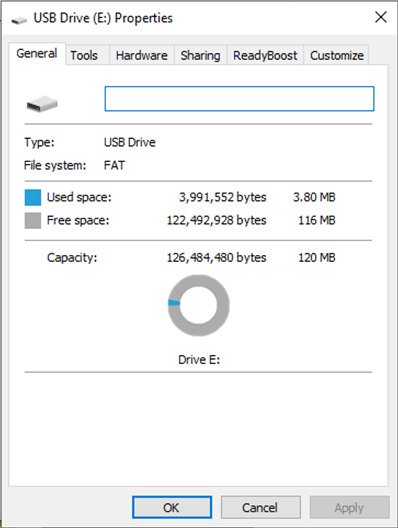Close the USB Drive Properties dialog
The height and width of the screenshot is (528, 398).
381,17
